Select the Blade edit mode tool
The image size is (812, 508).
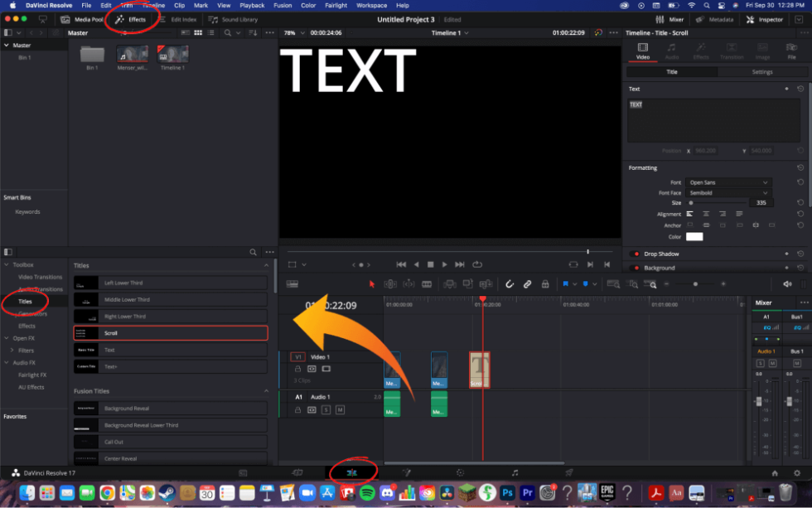pyautogui.click(x=426, y=283)
